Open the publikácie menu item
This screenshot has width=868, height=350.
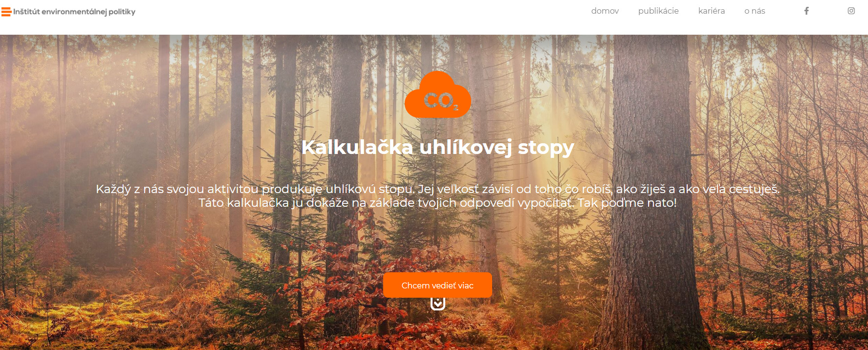pos(658,11)
